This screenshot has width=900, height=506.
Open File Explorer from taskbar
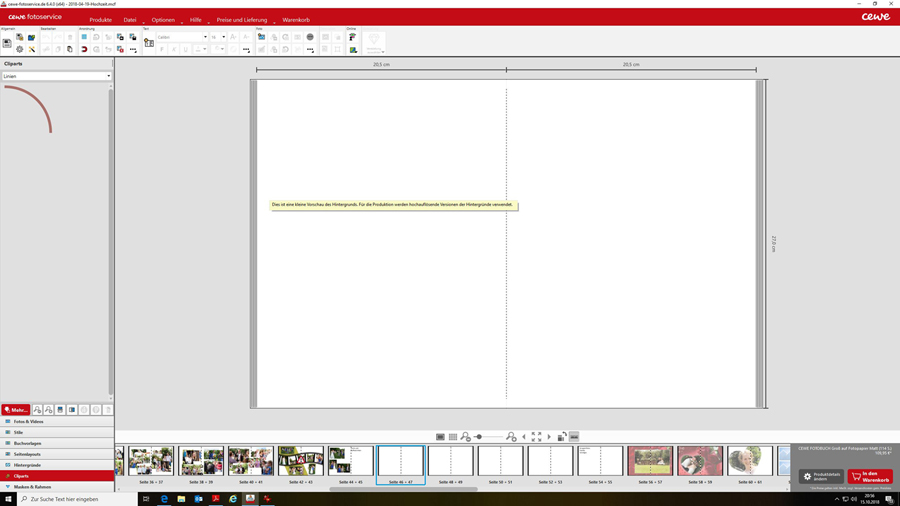pyautogui.click(x=181, y=499)
